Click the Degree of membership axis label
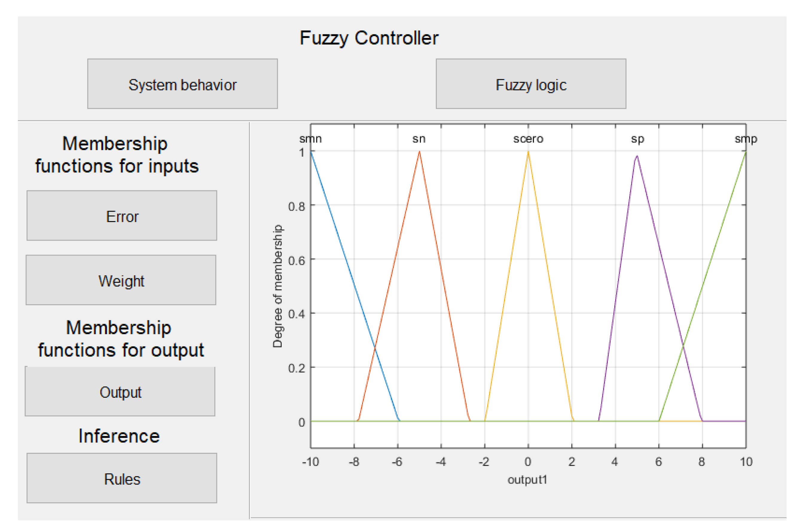This screenshot has width=803, height=532. click(277, 286)
